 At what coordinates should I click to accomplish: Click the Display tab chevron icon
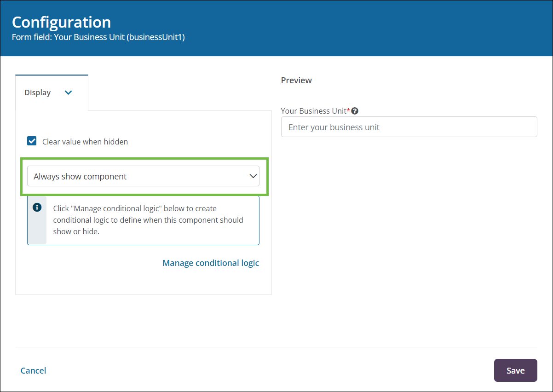coord(69,92)
